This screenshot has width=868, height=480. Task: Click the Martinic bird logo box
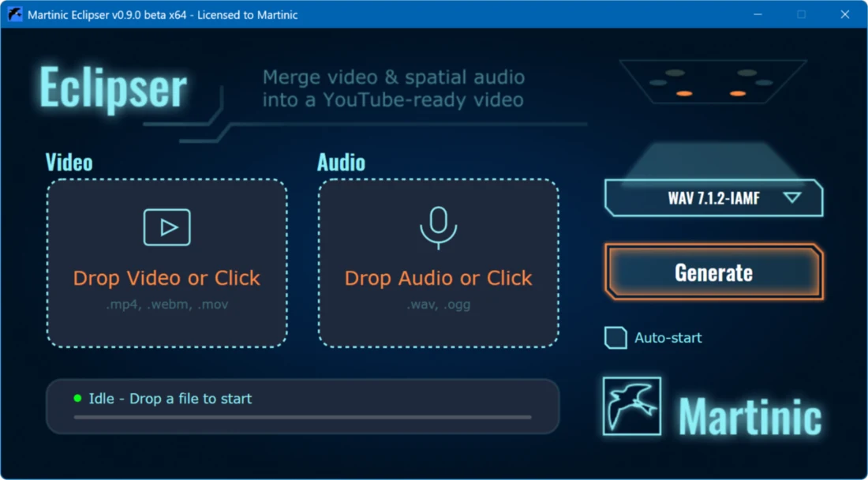(631, 406)
